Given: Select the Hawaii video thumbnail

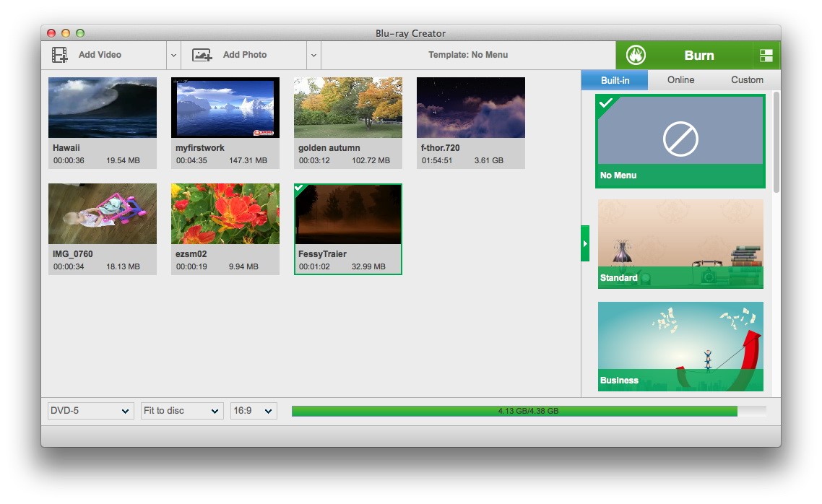Looking at the screenshot, I should tap(103, 108).
